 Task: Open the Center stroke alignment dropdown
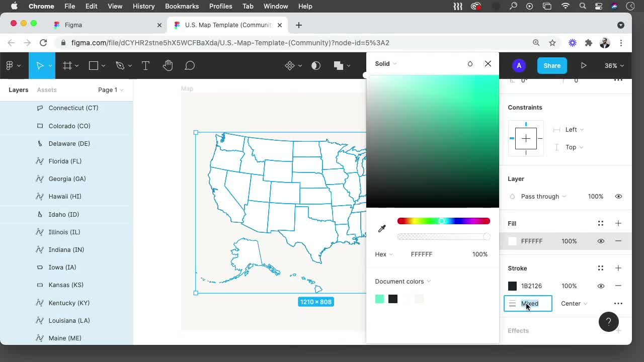[x=574, y=303]
